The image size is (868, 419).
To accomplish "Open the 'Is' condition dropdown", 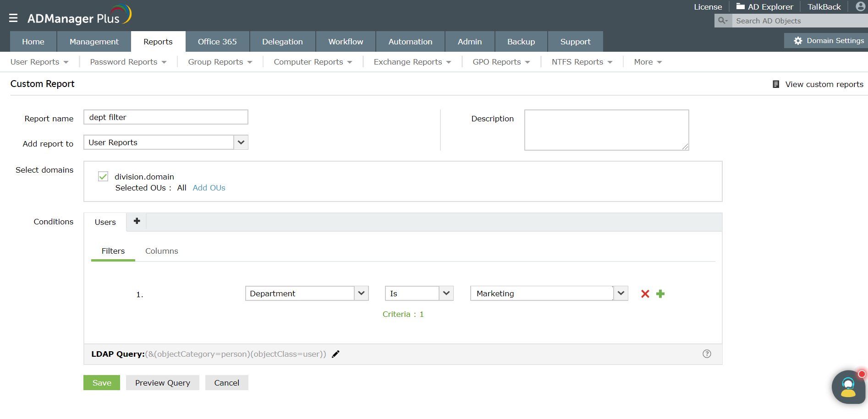I will 445,293.
